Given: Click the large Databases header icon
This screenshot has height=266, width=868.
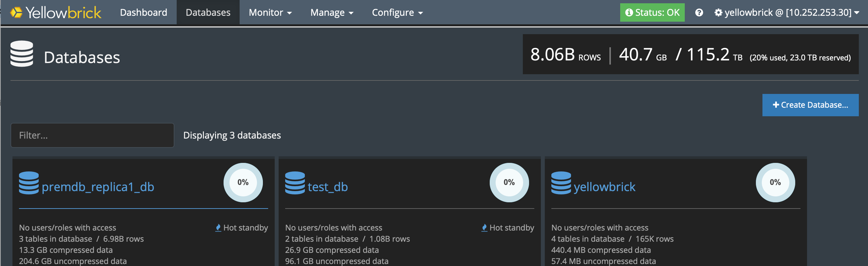Looking at the screenshot, I should tap(22, 54).
